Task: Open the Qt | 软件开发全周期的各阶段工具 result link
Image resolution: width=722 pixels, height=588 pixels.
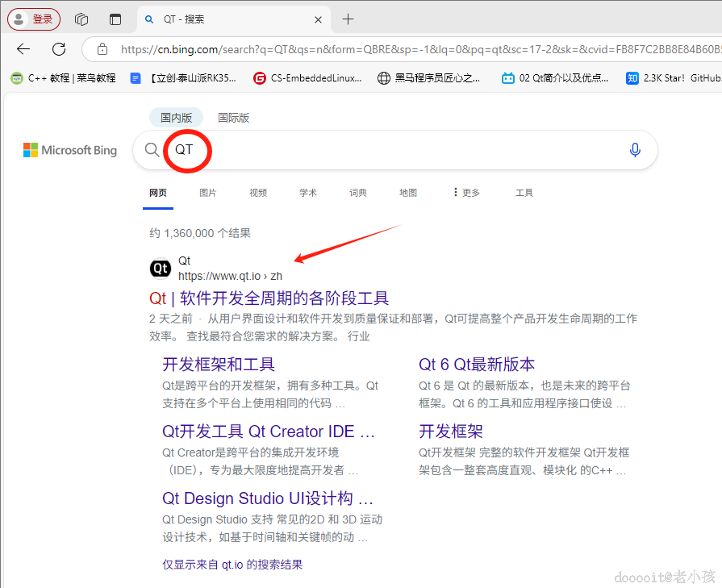Action: [x=272, y=298]
